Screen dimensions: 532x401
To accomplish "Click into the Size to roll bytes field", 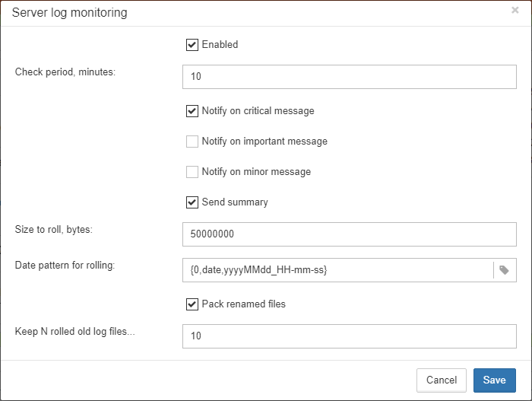I will tap(350, 234).
